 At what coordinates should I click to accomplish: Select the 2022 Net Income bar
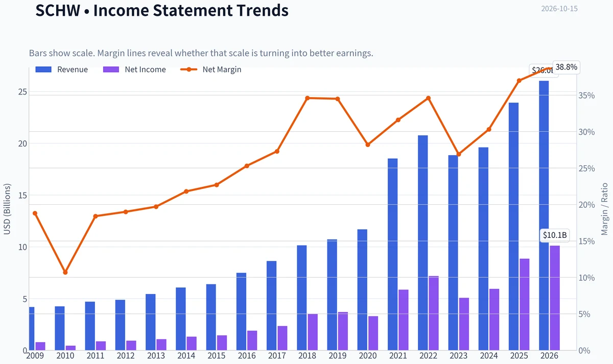pos(434,313)
